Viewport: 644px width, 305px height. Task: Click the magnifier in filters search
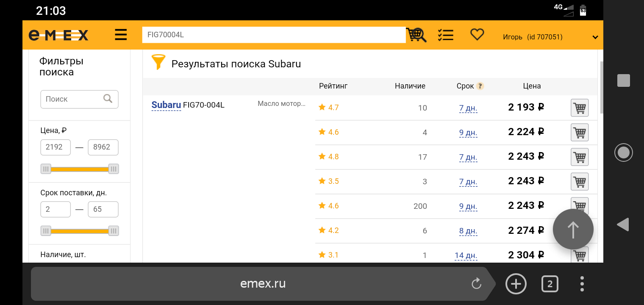pos(108,99)
